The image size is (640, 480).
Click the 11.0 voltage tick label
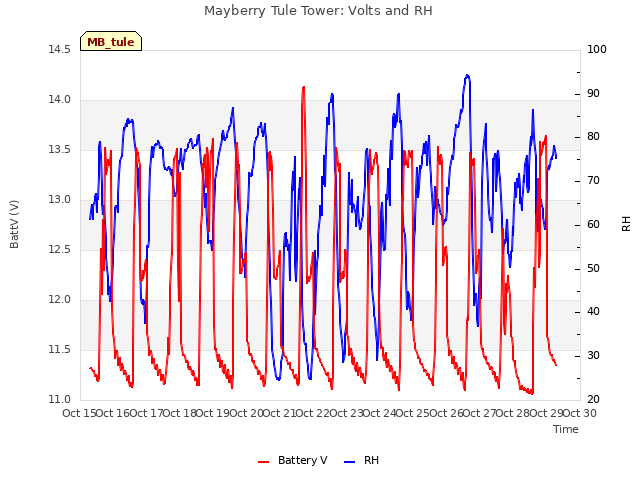(x=60, y=400)
